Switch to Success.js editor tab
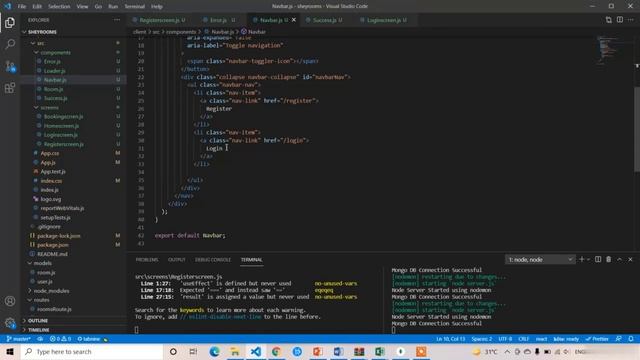 [x=324, y=20]
